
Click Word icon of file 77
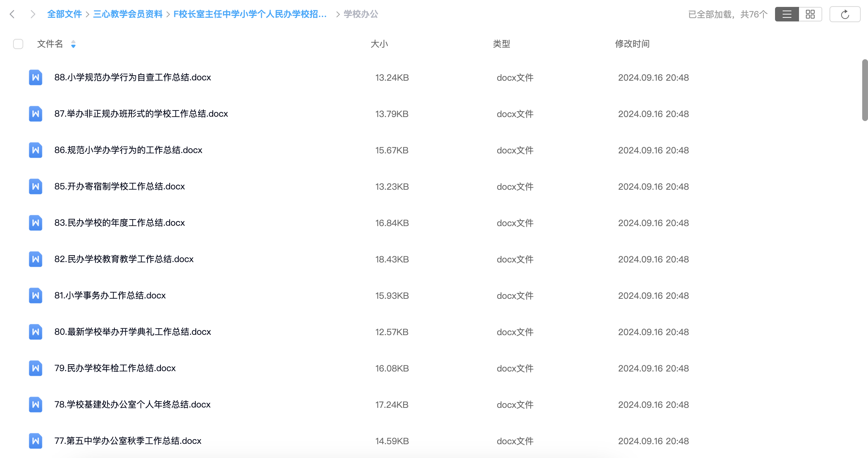point(36,441)
